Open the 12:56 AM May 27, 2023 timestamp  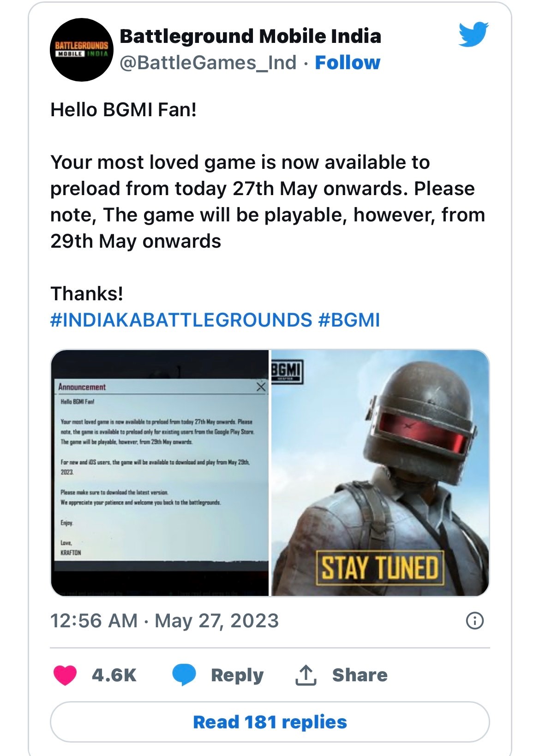164,621
